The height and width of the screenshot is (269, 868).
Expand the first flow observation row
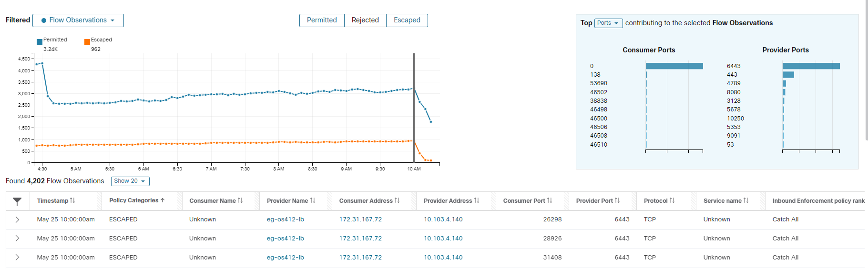[17, 219]
